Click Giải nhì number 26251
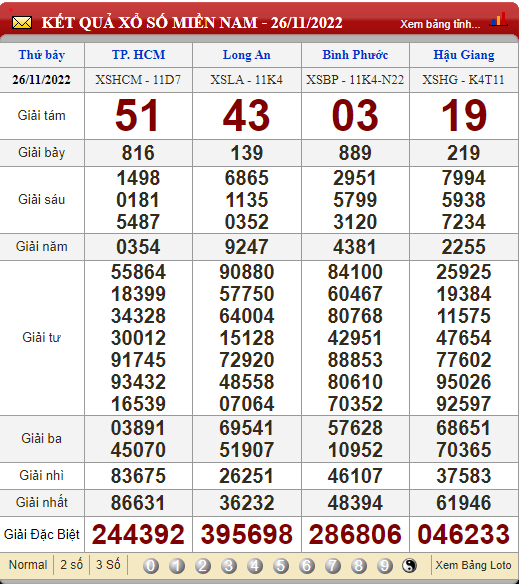 (247, 476)
